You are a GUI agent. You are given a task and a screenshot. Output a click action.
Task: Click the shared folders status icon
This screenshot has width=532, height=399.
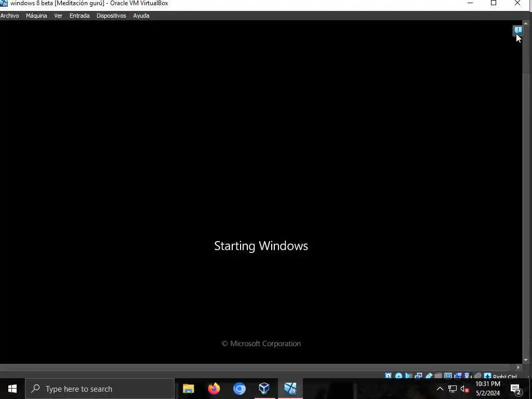[x=438, y=376]
